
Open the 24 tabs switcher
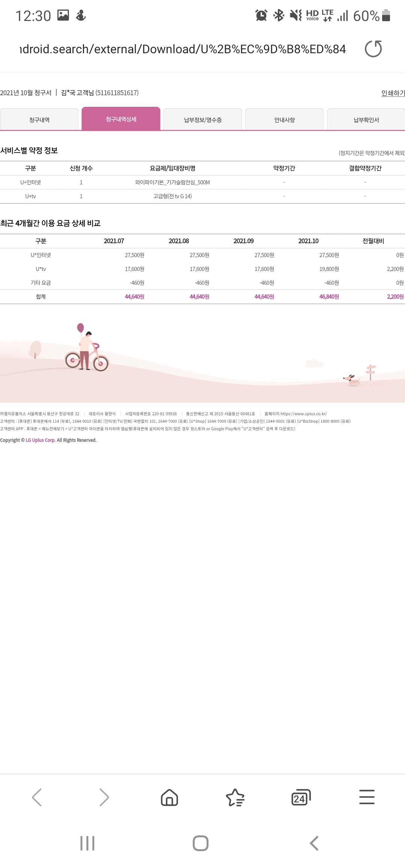(301, 797)
